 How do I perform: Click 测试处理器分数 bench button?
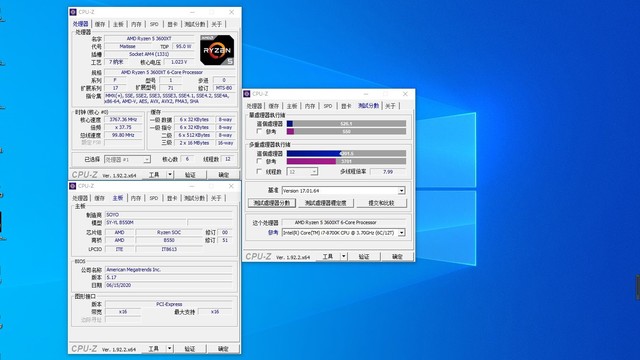tap(272, 203)
